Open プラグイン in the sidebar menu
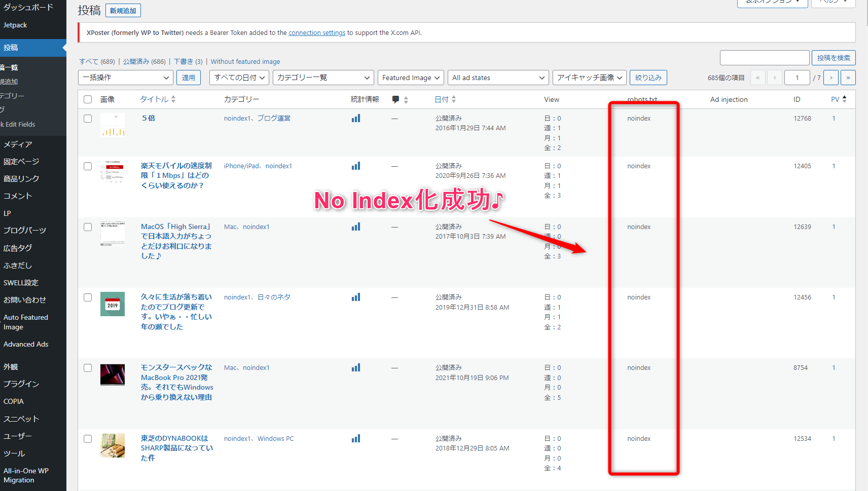This screenshot has width=868, height=491. click(x=21, y=384)
